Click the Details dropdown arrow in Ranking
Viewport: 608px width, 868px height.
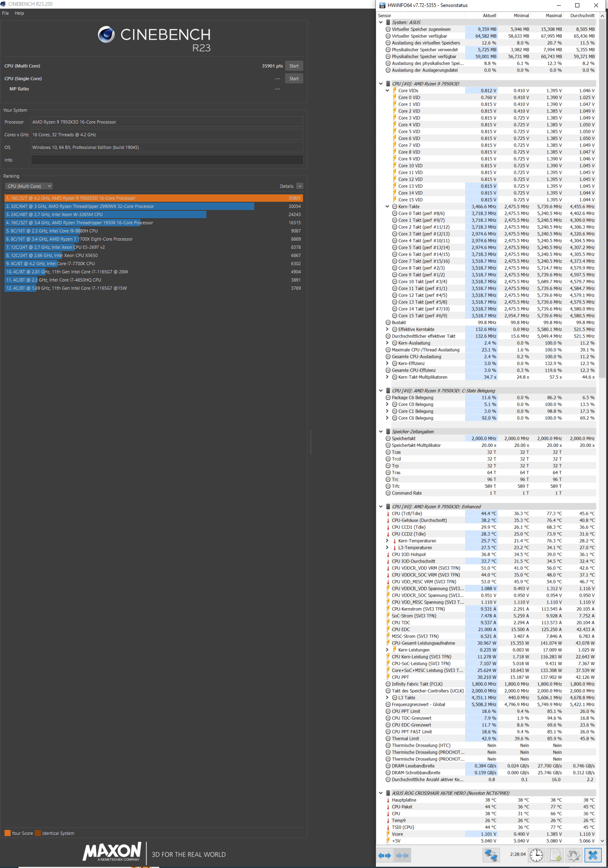click(300, 186)
